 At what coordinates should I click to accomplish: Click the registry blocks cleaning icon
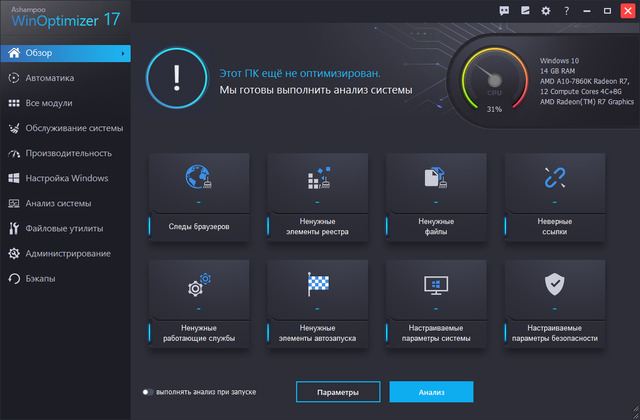pyautogui.click(x=318, y=178)
